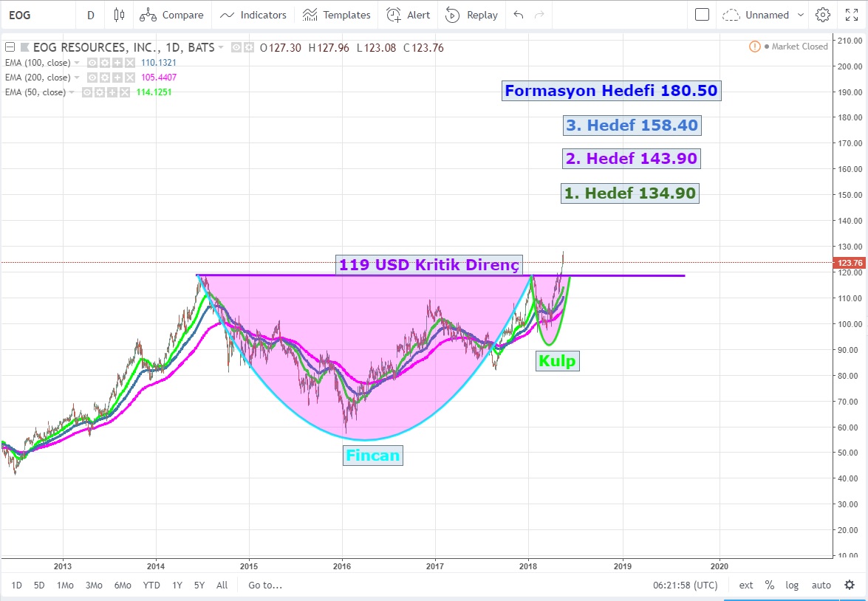Image resolution: width=868 pixels, height=601 pixels.
Task: Hide the EMA (100, close) indicator
Action: click(92, 63)
